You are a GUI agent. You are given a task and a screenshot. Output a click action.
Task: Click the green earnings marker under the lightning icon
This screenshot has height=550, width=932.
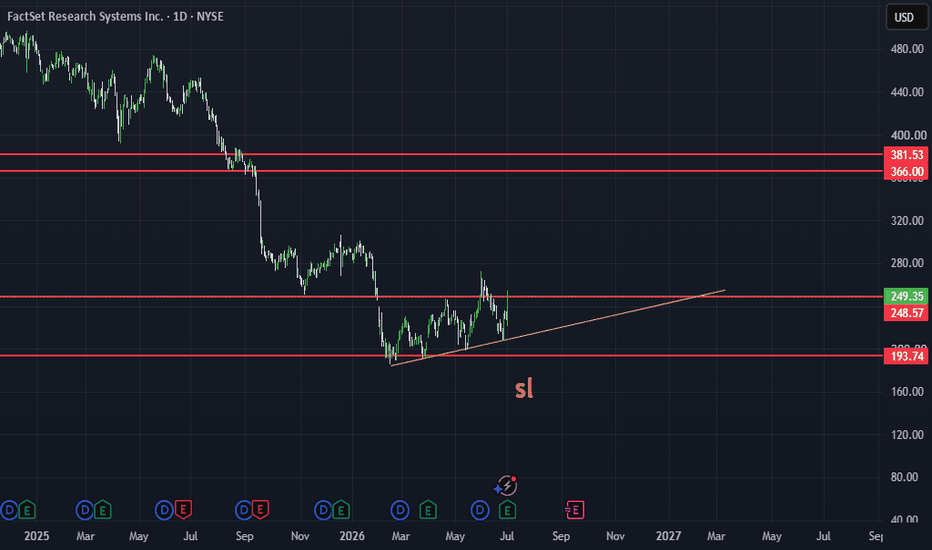click(507, 510)
